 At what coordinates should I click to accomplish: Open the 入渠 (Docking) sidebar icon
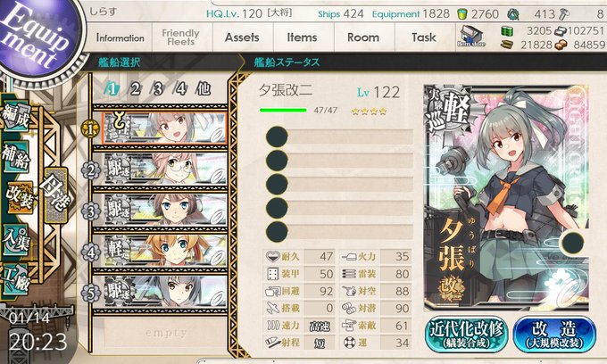(x=15, y=240)
